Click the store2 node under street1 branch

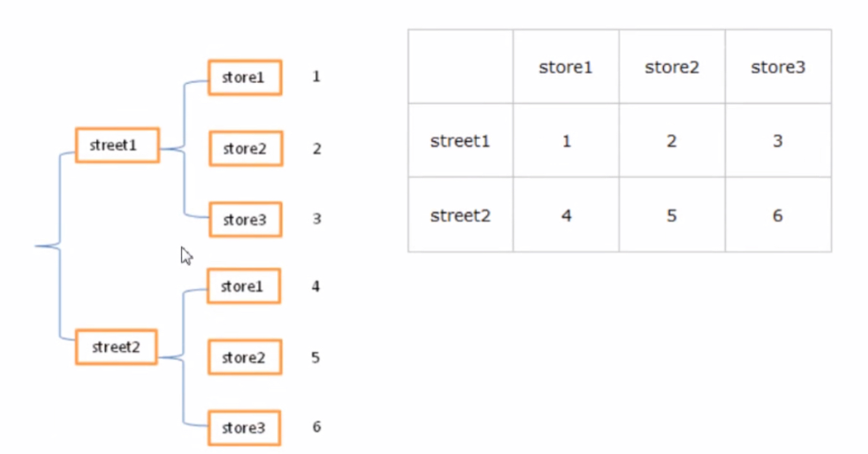coord(245,149)
